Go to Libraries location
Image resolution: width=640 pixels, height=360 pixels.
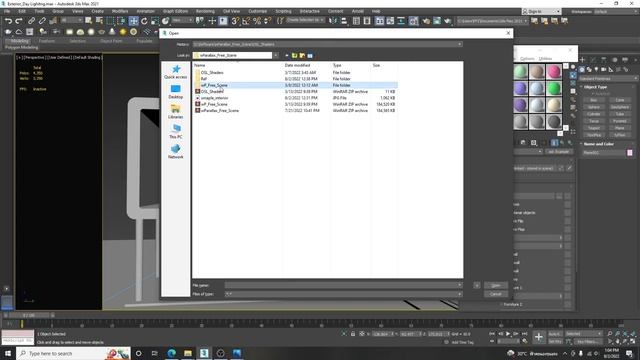coord(176,112)
